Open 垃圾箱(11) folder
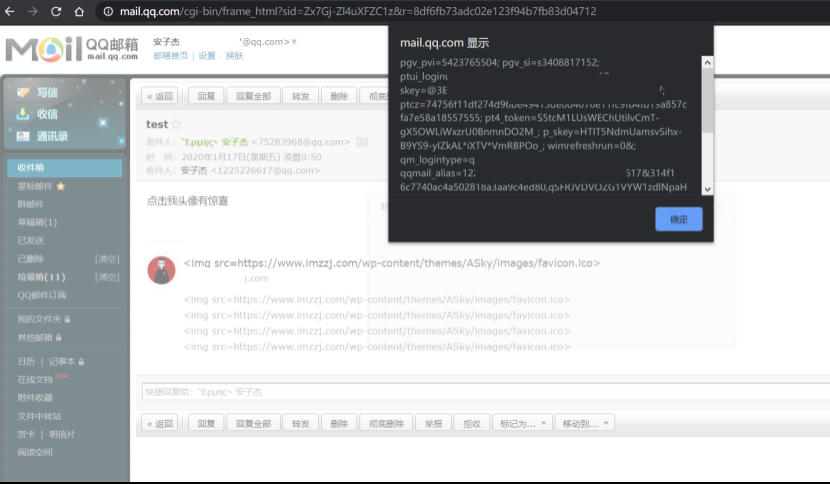The image size is (830, 484). tap(41, 277)
